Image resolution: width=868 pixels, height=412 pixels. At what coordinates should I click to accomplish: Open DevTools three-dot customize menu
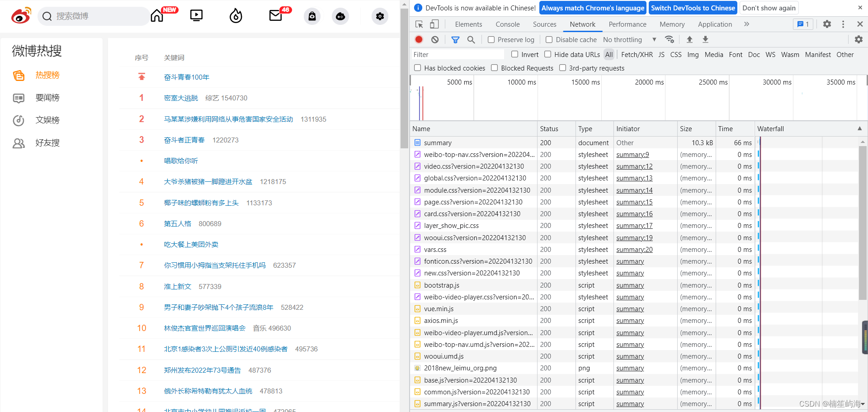843,24
